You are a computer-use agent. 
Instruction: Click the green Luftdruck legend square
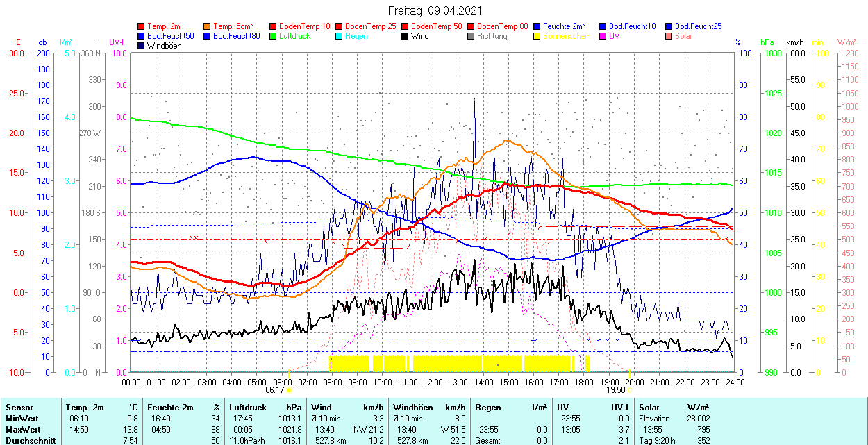(274, 36)
